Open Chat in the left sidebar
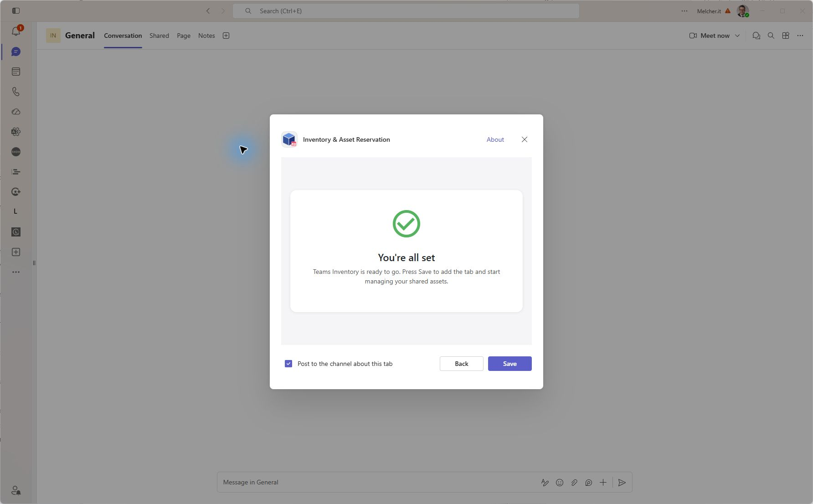813x504 pixels. point(16,51)
